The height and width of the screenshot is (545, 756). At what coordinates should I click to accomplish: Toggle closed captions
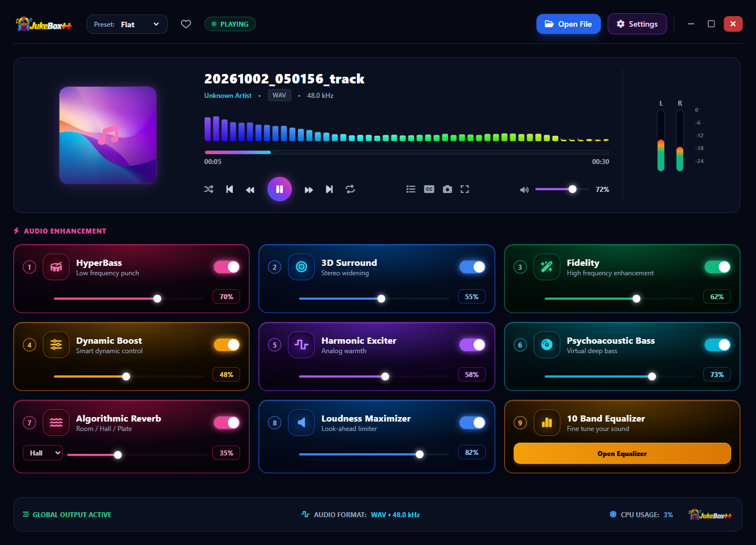tap(429, 189)
